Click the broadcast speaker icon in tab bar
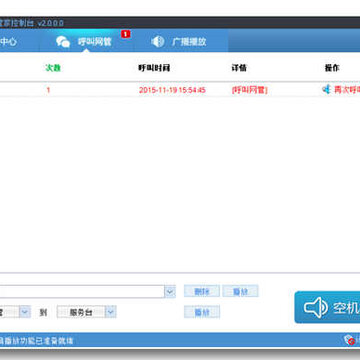 tap(158, 42)
